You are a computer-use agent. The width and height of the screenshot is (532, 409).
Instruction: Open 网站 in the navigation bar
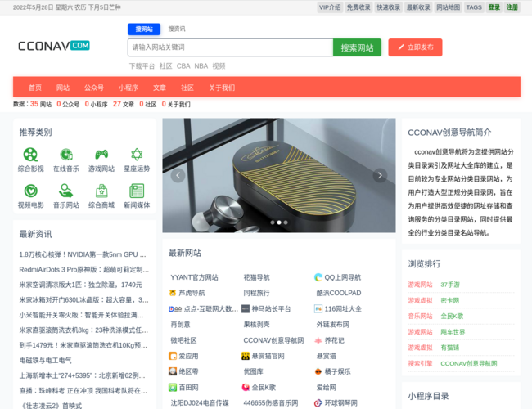63,88
